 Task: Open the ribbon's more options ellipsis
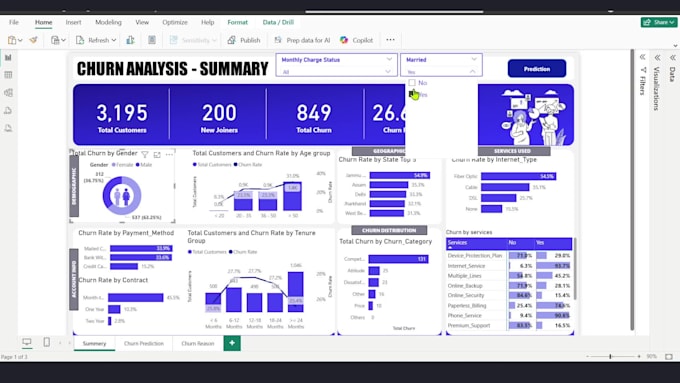pos(390,39)
